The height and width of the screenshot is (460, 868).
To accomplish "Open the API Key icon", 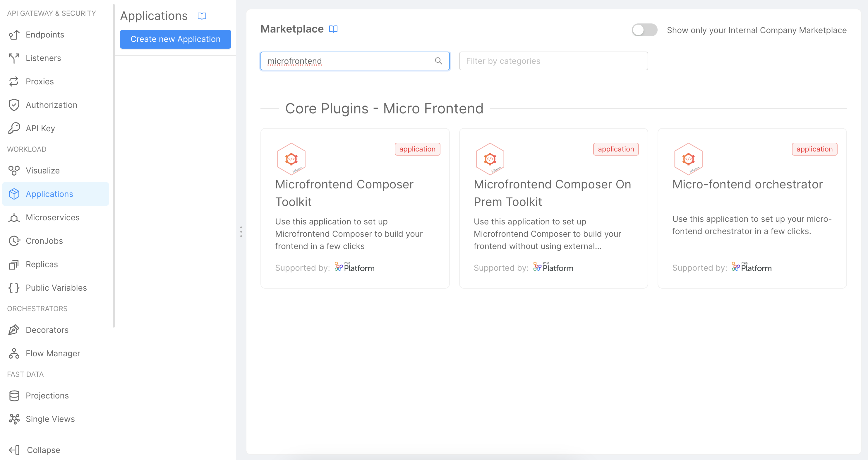I will (13, 128).
